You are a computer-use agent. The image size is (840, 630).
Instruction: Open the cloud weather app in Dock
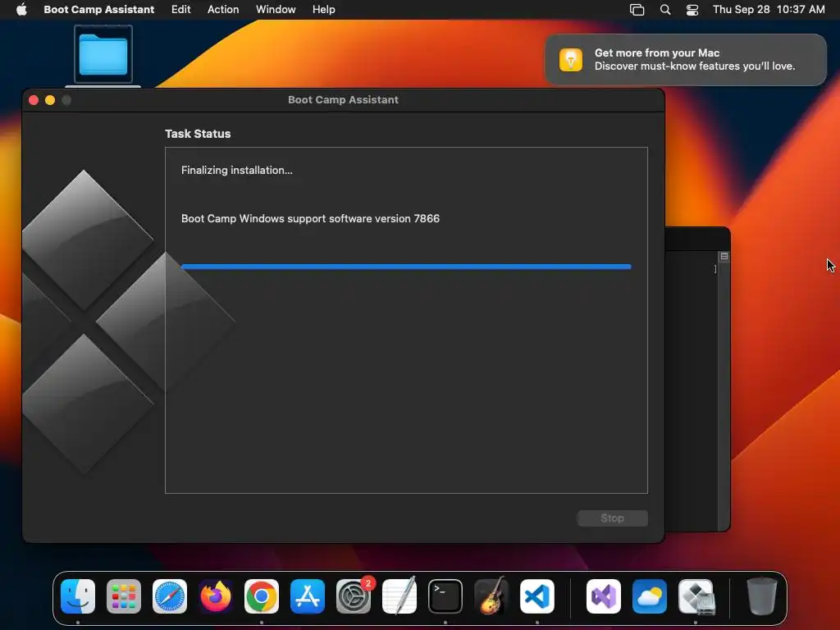pyautogui.click(x=650, y=596)
